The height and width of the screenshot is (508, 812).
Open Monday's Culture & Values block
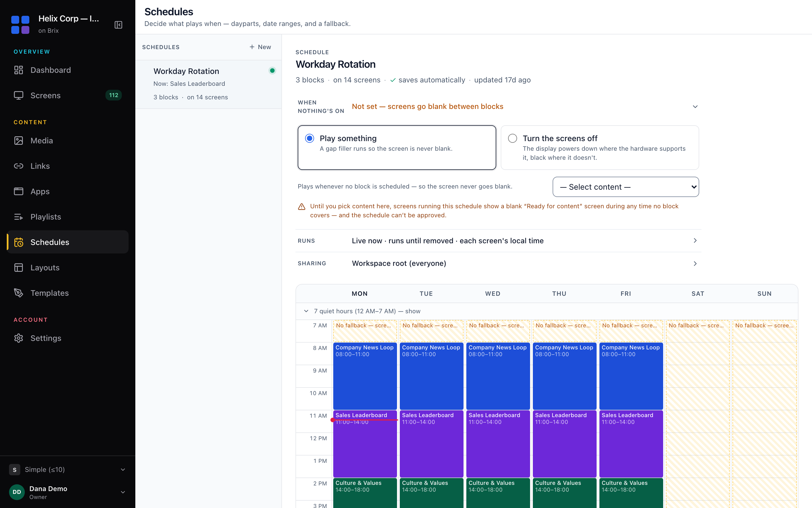[365, 493]
